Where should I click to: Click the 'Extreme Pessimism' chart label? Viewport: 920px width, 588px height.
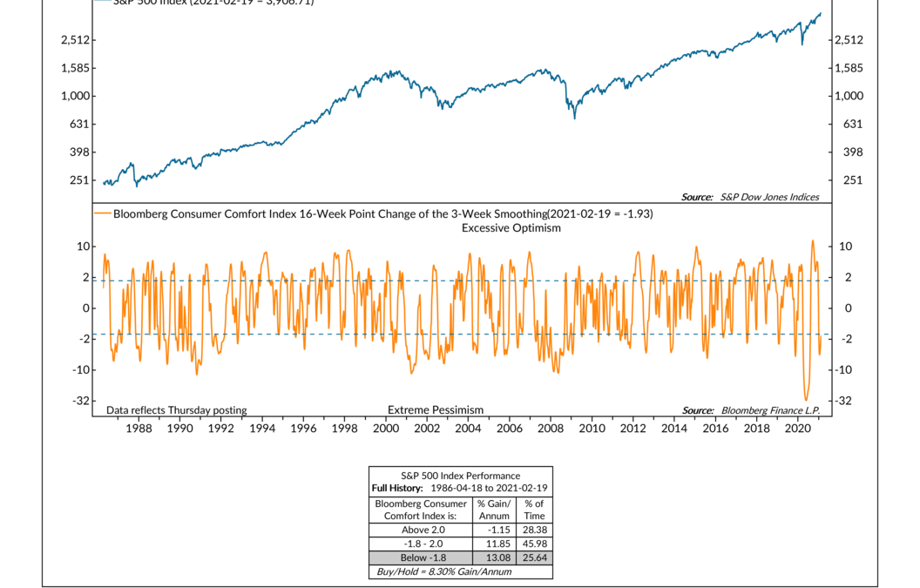436,410
